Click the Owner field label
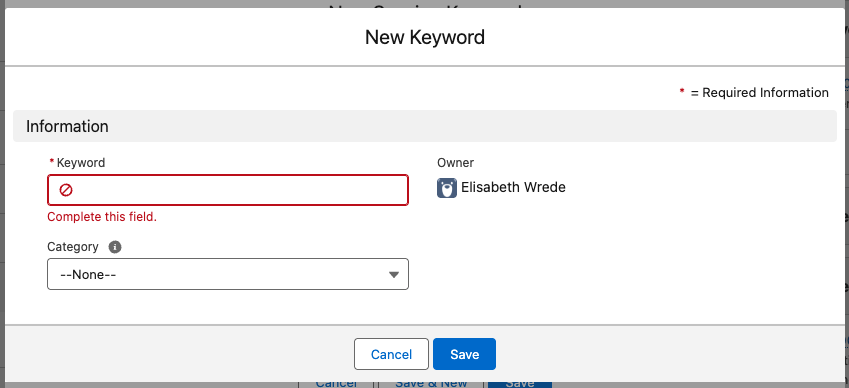 [455, 162]
